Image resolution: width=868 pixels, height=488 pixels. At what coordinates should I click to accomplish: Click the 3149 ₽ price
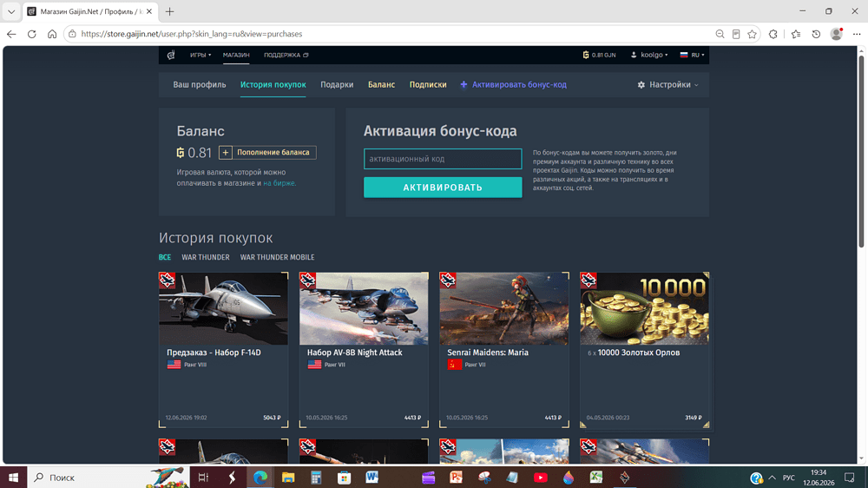coord(693,418)
